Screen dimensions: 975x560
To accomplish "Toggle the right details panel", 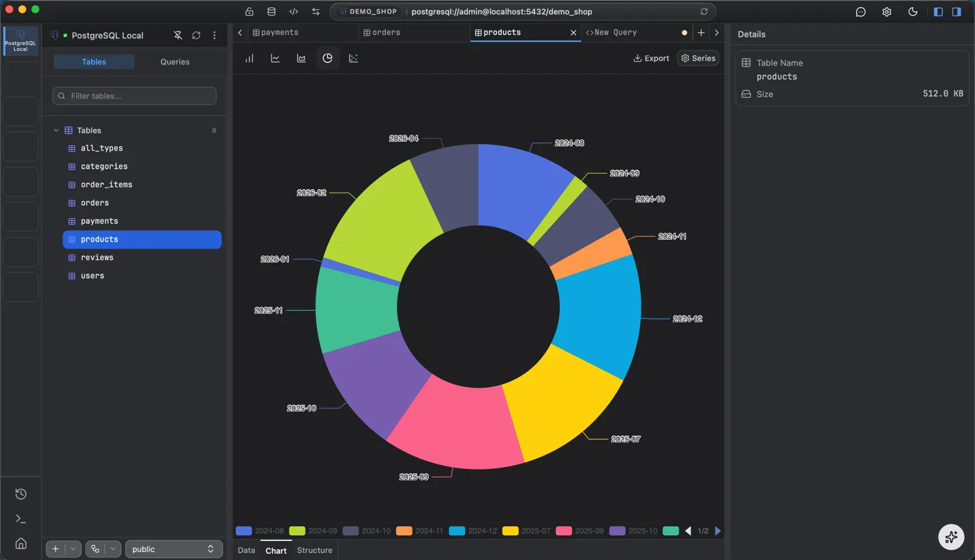I will point(956,12).
